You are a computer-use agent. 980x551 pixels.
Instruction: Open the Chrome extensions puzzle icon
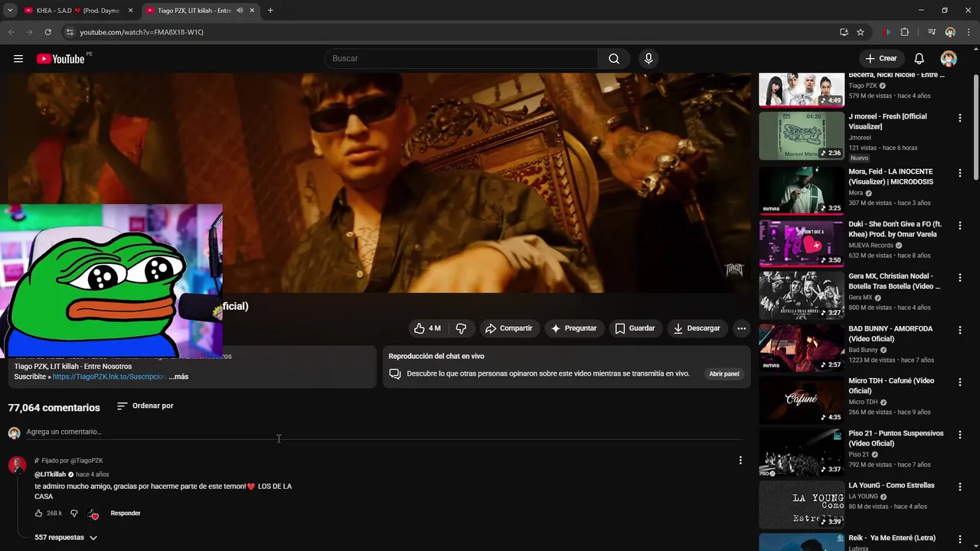[905, 32]
